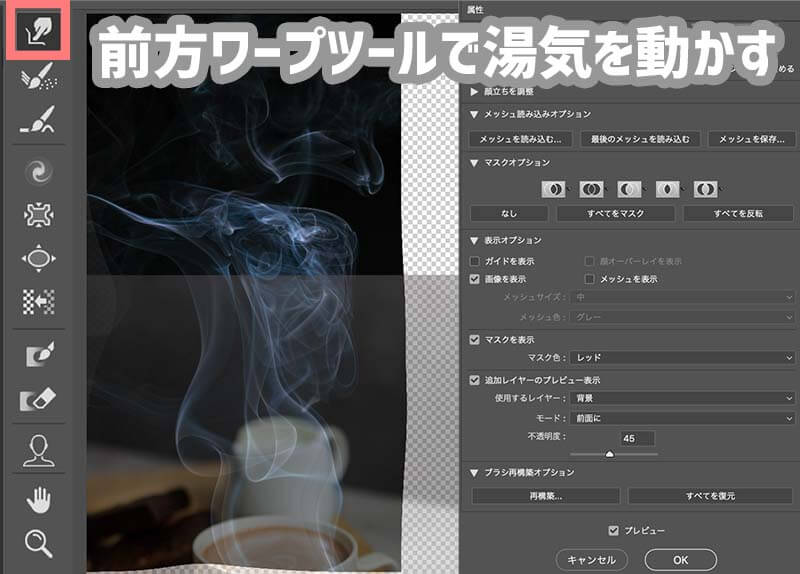The width and height of the screenshot is (800, 574).
Task: Click fourth mask option icon (intersect selection)
Action: (667, 189)
